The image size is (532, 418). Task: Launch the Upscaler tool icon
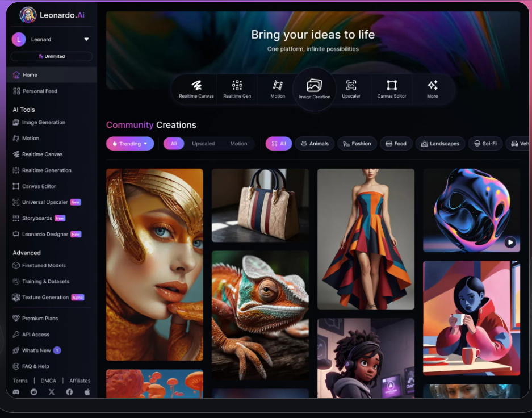[351, 86]
